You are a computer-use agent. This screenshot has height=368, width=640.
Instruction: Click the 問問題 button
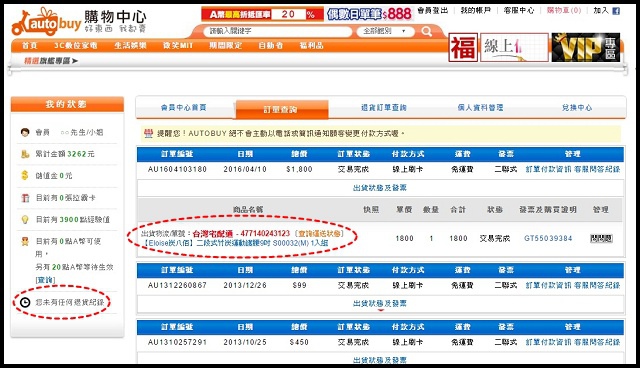[601, 238]
